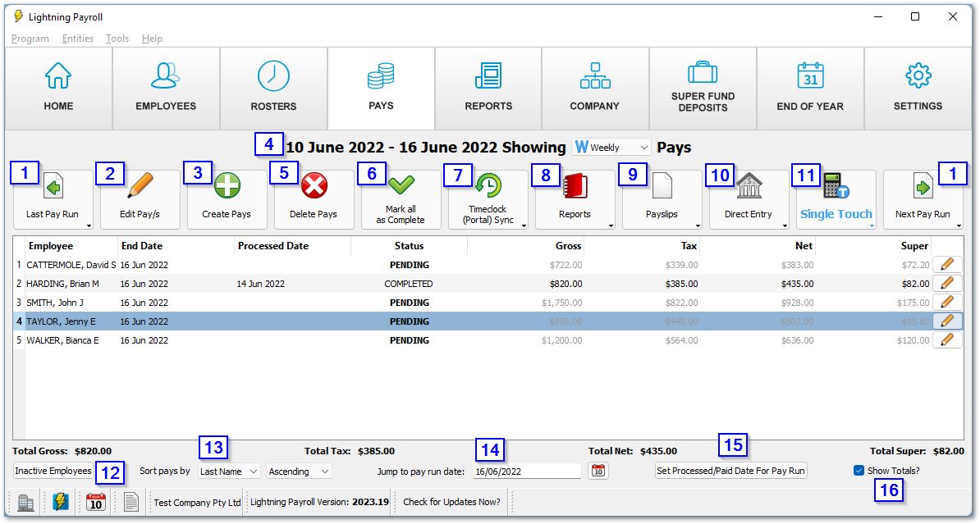Click the processed date 14 Jun 2022
The width and height of the screenshot is (980, 524).
pos(261,284)
